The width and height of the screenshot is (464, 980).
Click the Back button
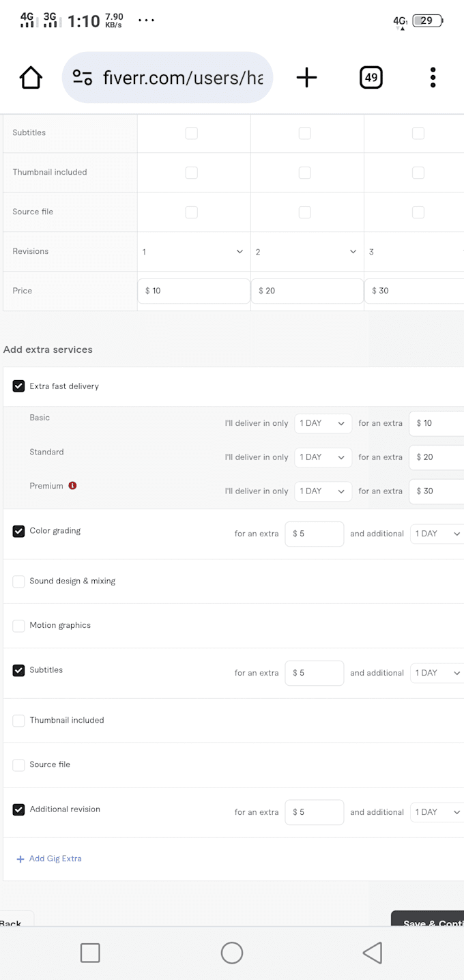16,919
